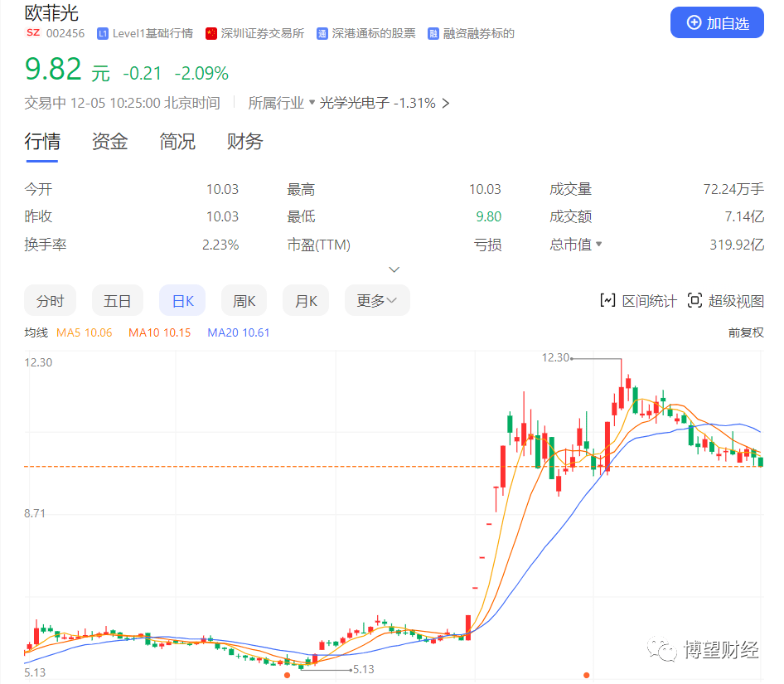784x684 pixels.
Task: Open 区间统计 range statistics tool
Action: tap(638, 301)
